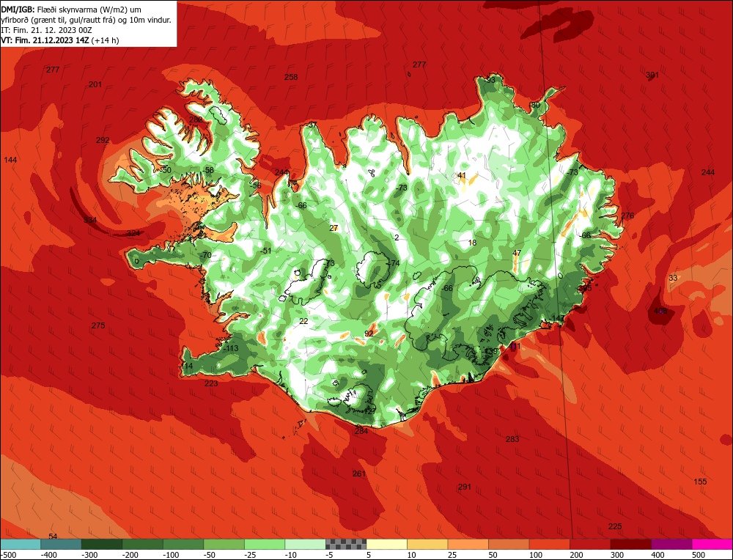Click the legend label '-25'
This screenshot has width=733, height=560.
click(251, 555)
